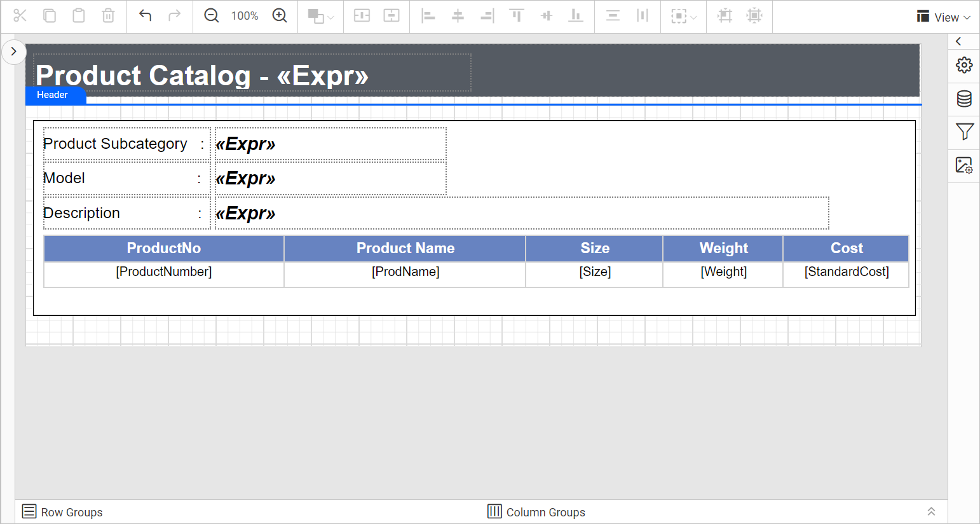Screen dimensions: 980x524
Task: Select the ProductNo column header
Action: pyautogui.click(x=164, y=249)
